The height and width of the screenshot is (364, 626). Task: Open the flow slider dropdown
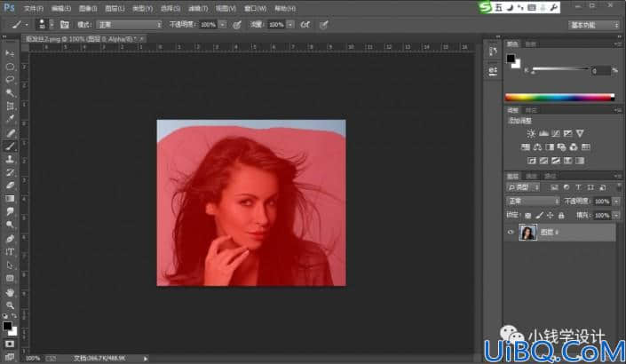[290, 25]
